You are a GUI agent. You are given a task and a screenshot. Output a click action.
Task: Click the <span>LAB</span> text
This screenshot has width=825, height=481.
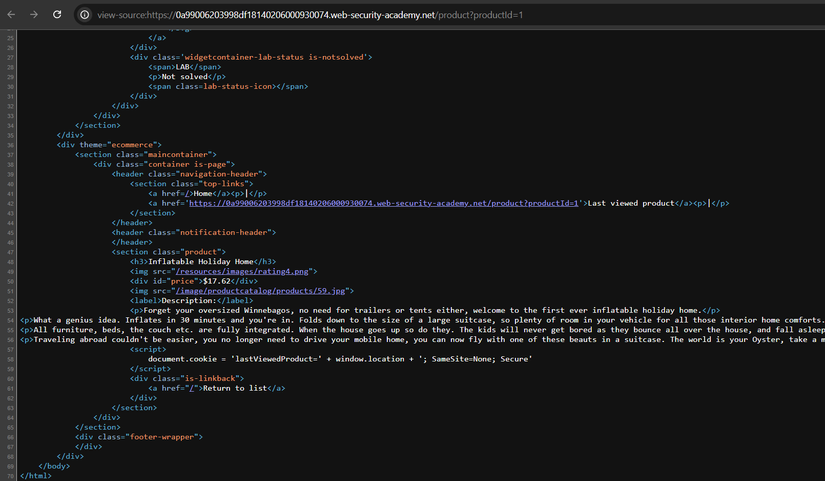coord(185,67)
